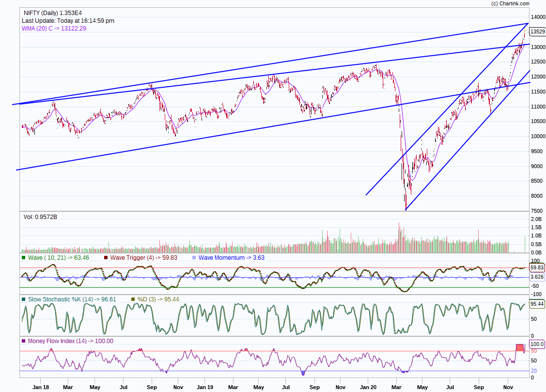Viewport: 546px width, 392px height.
Task: Click the 13529 current price tag
Action: pos(537,31)
